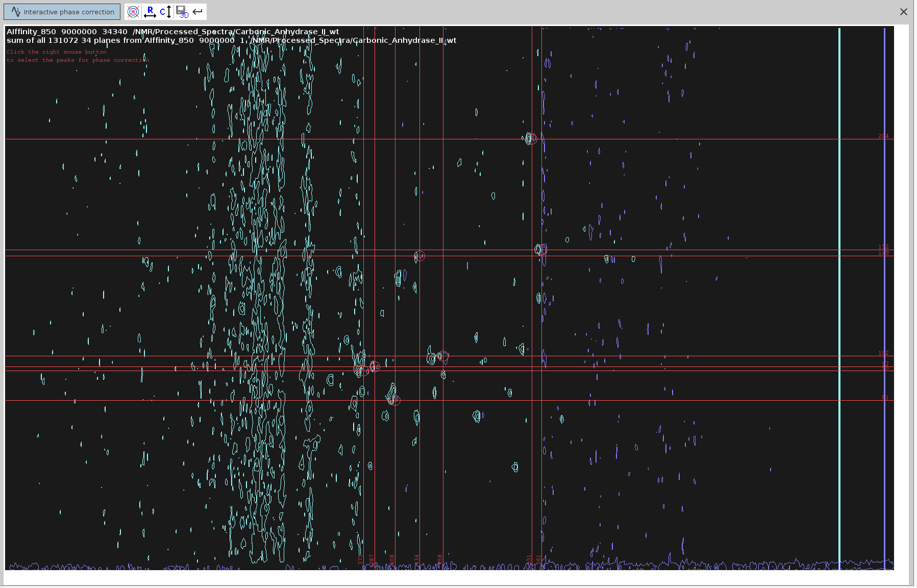Screen dimensions: 917x588
Task: Click the red row label 81
Action: coord(885,397)
